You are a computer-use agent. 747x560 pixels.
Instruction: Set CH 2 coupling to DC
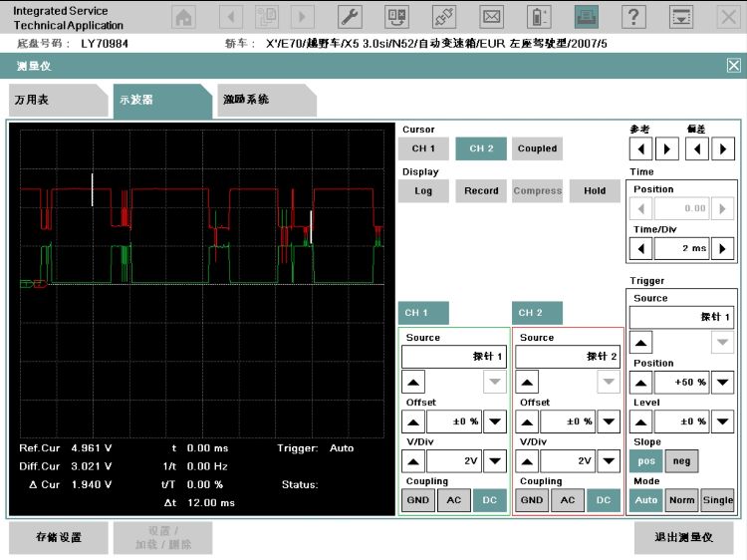click(604, 500)
